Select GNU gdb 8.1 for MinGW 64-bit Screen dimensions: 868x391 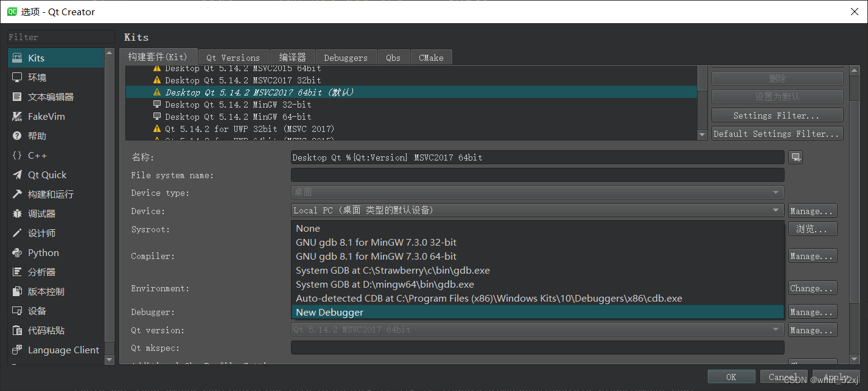[x=376, y=256]
